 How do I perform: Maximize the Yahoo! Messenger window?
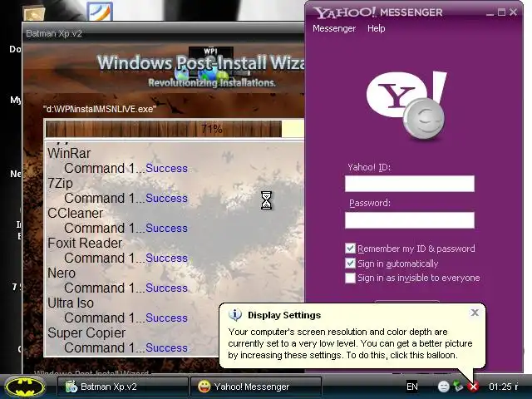point(501,12)
